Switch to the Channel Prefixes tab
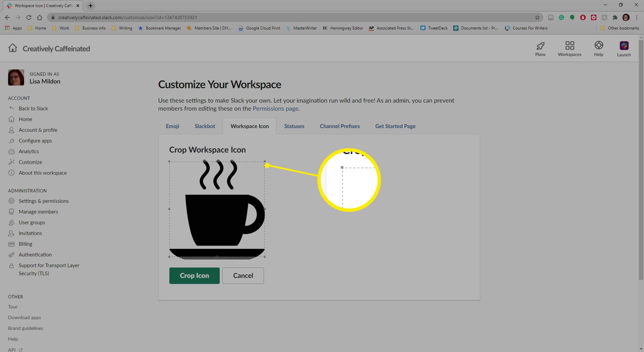 [339, 126]
